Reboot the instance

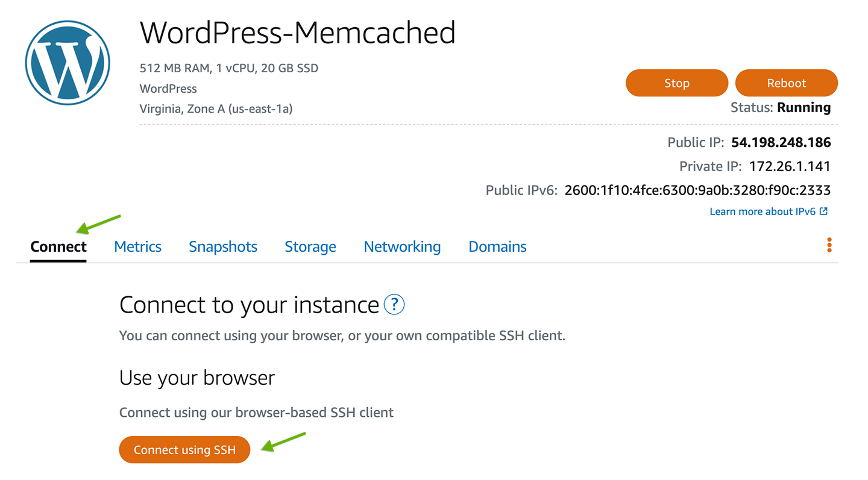pyautogui.click(x=787, y=83)
